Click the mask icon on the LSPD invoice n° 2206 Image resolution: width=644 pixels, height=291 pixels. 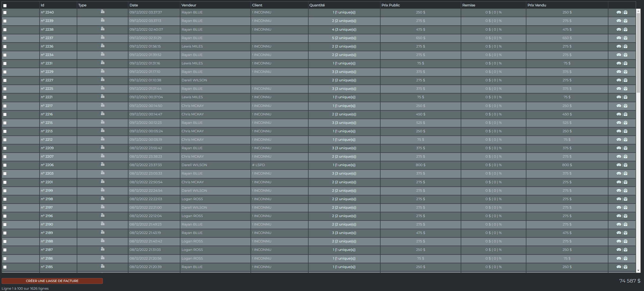tap(619, 165)
